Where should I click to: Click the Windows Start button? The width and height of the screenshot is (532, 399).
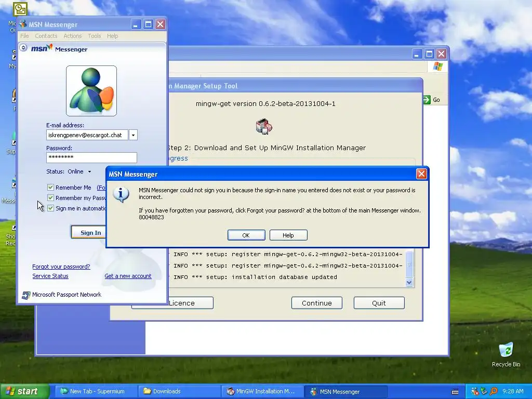(24, 391)
